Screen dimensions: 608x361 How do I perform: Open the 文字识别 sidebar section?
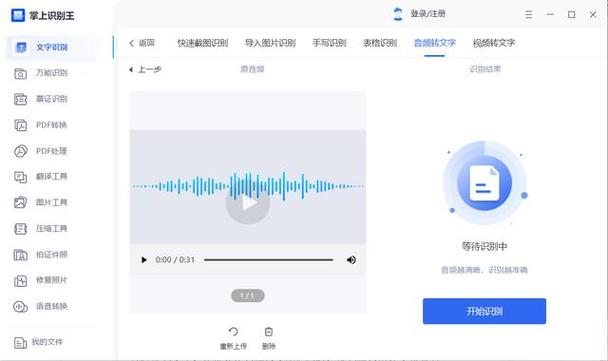pyautogui.click(x=52, y=47)
